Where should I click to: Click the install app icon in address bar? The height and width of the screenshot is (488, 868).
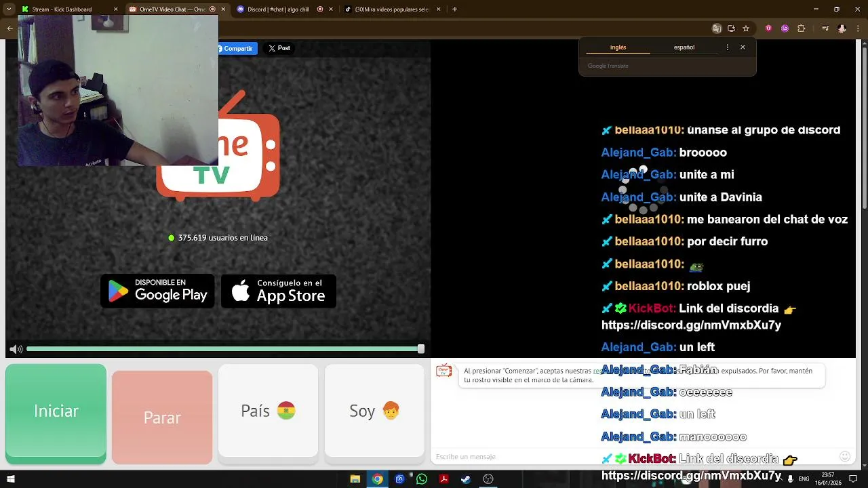(731, 28)
